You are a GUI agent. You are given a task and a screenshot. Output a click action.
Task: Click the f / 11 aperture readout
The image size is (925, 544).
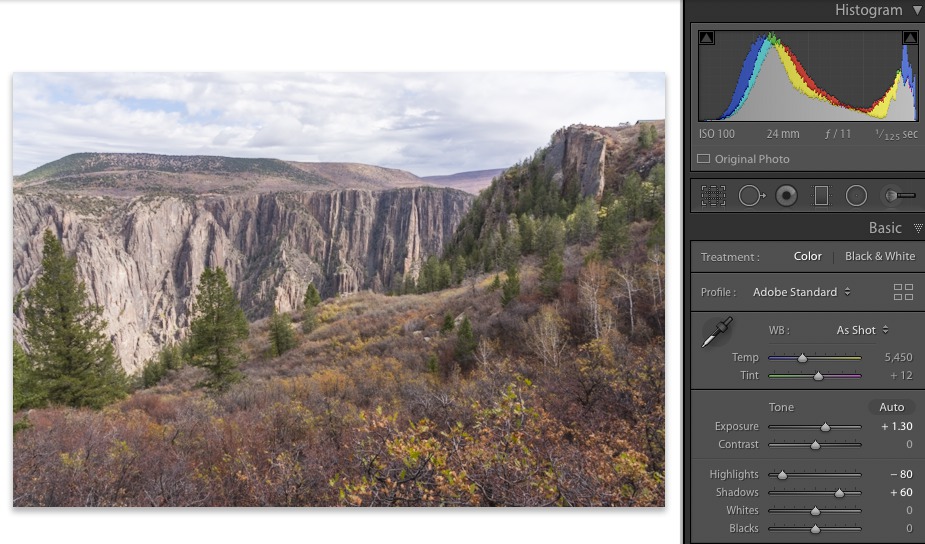click(838, 134)
